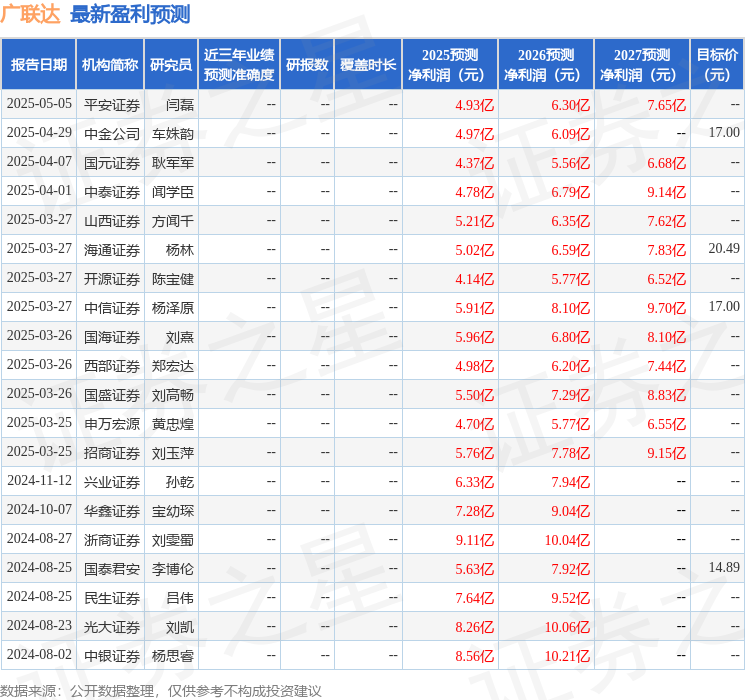Select target price 14.89
745x700 pixels.
point(724,567)
